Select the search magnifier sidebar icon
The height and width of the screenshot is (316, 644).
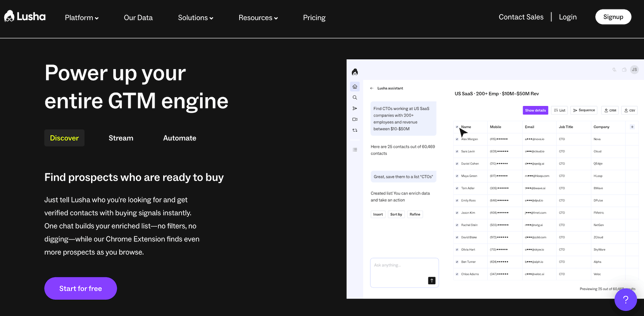pos(355,98)
